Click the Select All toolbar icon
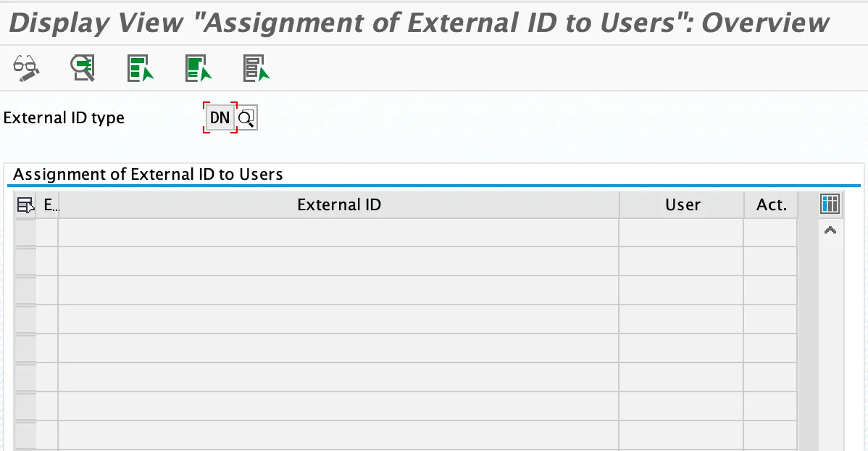Viewport: 868px width, 451px height. [x=141, y=68]
